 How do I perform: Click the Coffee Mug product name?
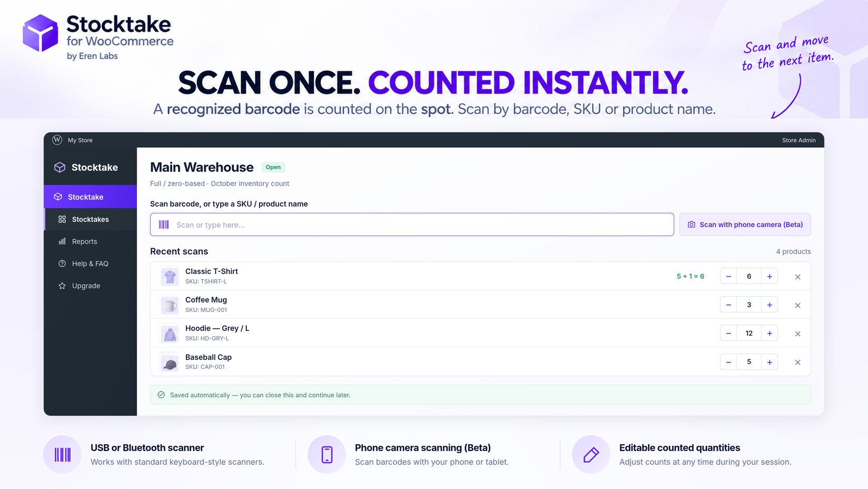click(x=206, y=300)
